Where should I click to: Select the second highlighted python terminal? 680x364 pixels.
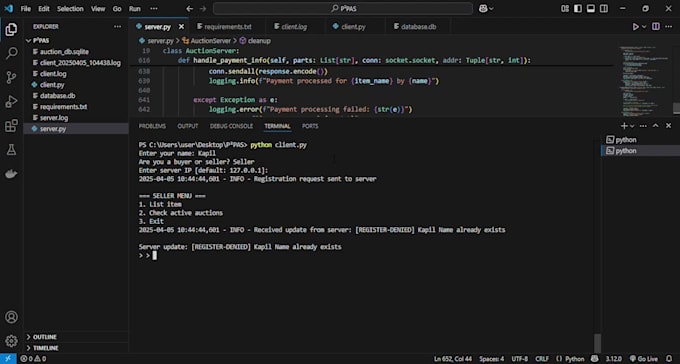coord(641,151)
